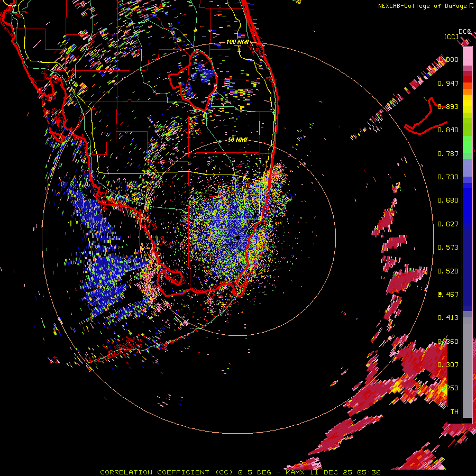This screenshot has height=476, width=476.
Task: Click the 0.840 scale value
Action: [448, 130]
